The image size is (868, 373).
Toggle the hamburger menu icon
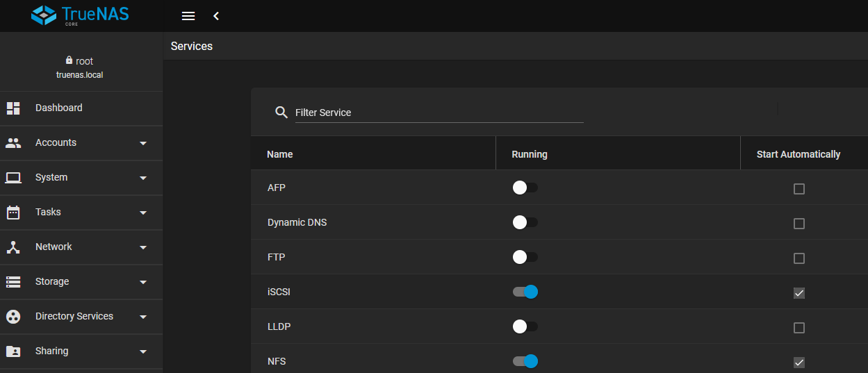coord(188,16)
